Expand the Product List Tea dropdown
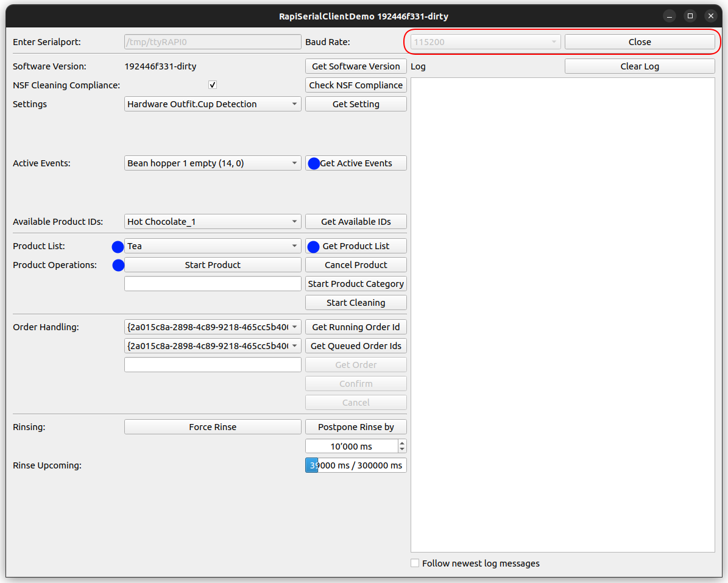 tap(213, 246)
